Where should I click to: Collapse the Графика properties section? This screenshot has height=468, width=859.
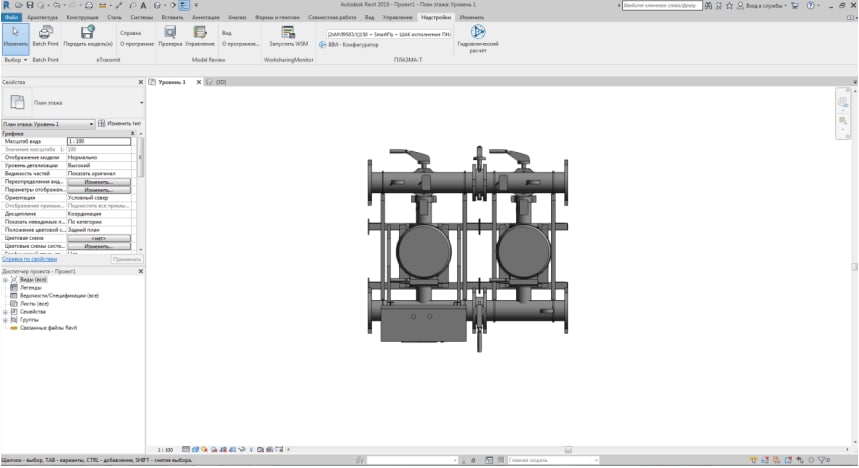132,134
